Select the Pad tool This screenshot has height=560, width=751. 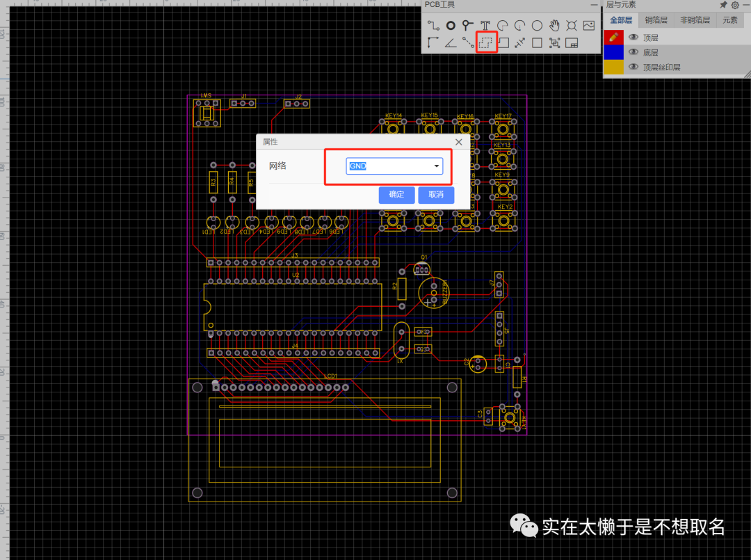pos(451,25)
